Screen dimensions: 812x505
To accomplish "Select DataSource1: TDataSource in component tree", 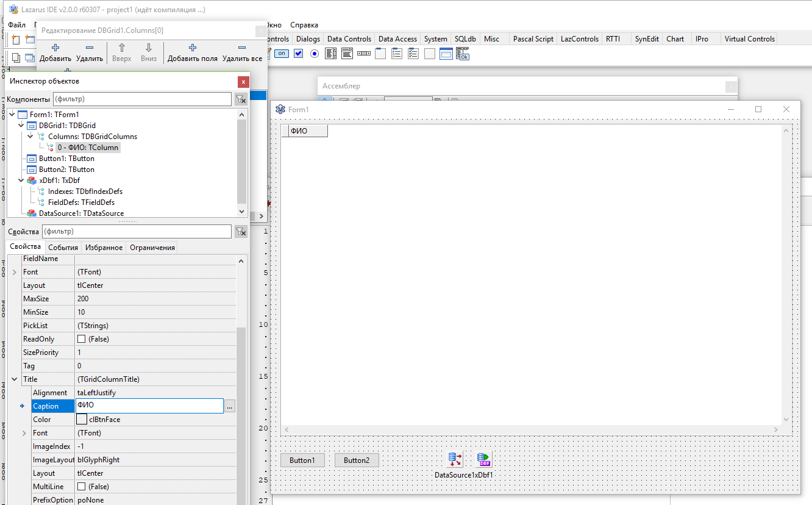I will point(81,213).
